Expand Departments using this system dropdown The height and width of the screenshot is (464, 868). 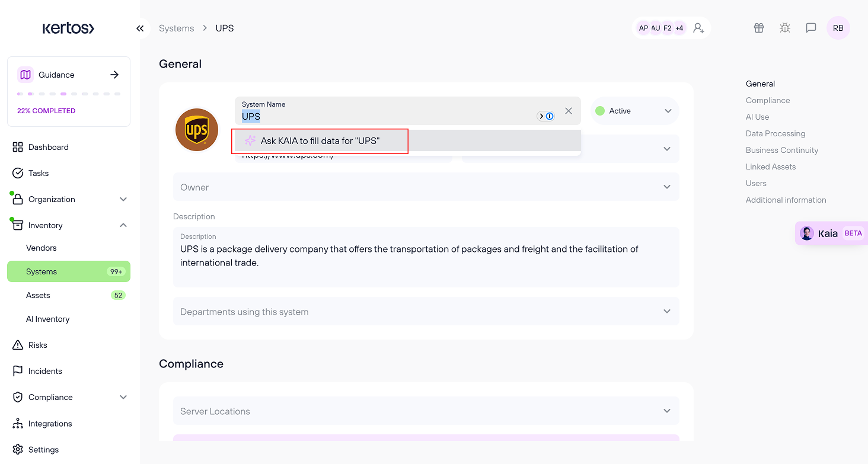(426, 311)
